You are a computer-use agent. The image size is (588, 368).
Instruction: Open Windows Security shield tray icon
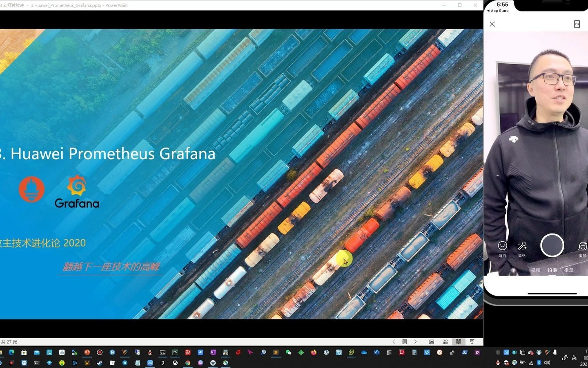(506, 363)
